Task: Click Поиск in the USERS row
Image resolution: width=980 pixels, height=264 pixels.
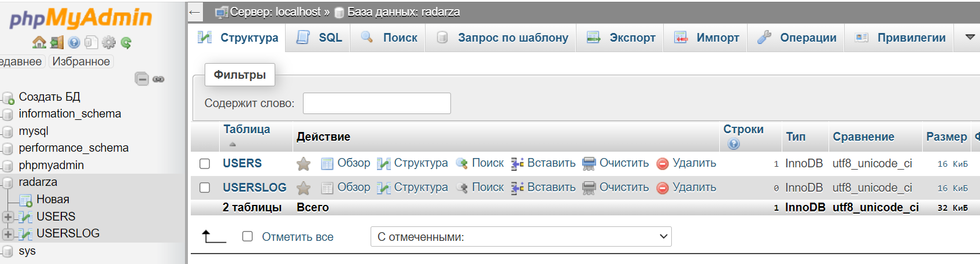Action: [x=480, y=163]
